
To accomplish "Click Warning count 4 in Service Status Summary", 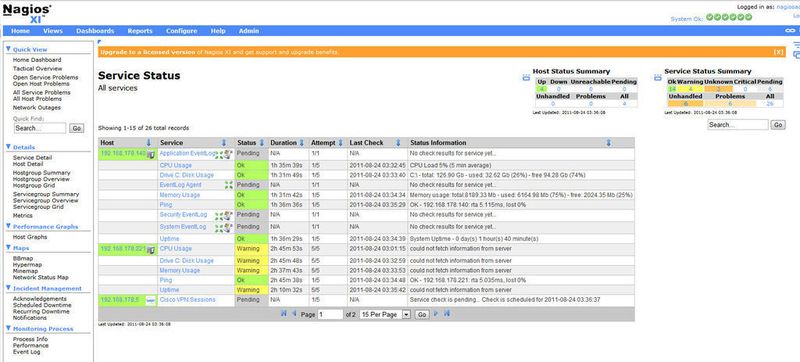I will (690, 89).
